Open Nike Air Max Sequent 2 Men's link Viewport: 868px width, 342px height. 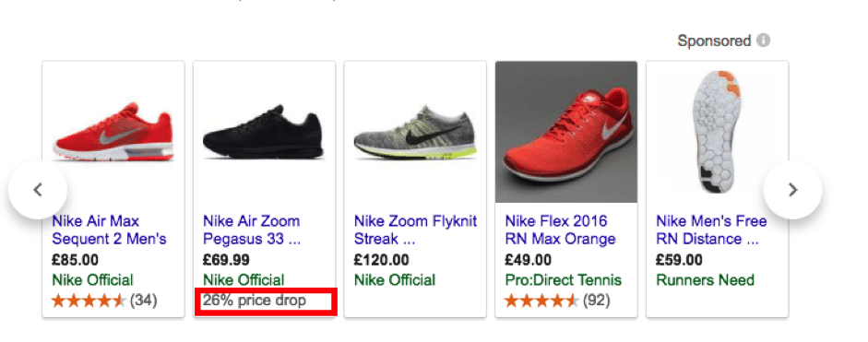(109, 230)
